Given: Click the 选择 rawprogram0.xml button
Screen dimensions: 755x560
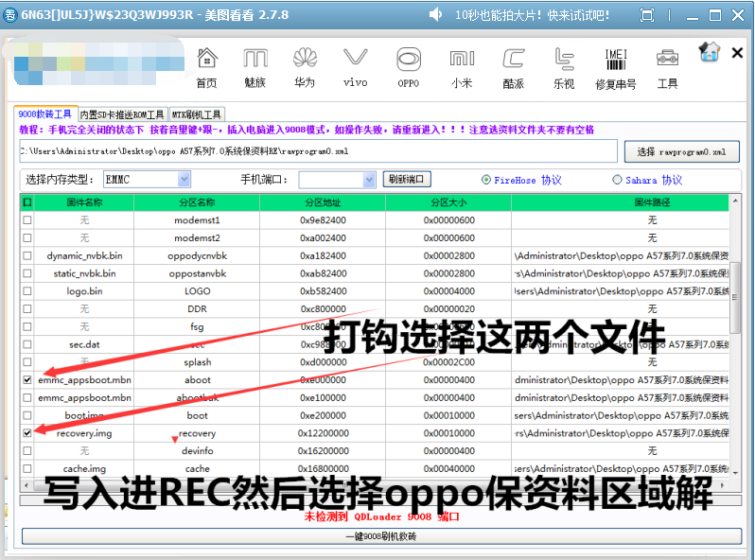Looking at the screenshot, I should 681,151.
